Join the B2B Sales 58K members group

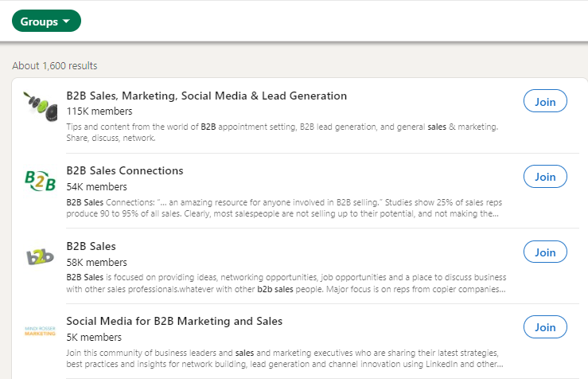545,252
